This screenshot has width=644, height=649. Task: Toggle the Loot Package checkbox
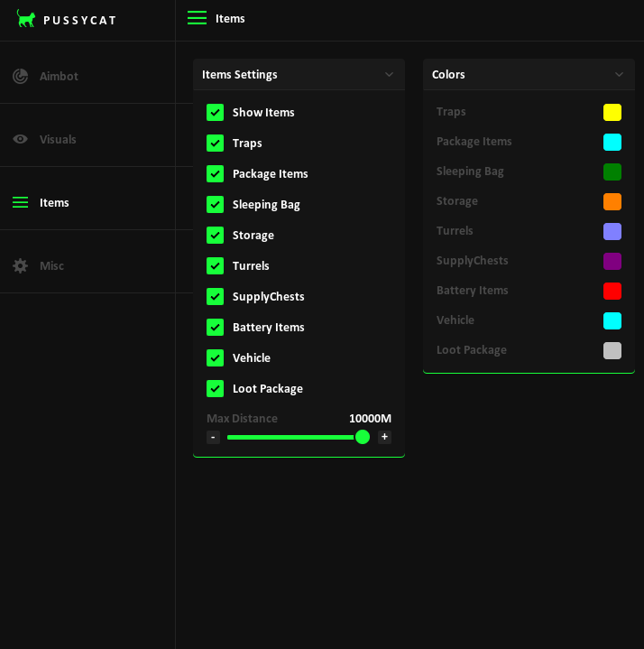click(x=215, y=388)
